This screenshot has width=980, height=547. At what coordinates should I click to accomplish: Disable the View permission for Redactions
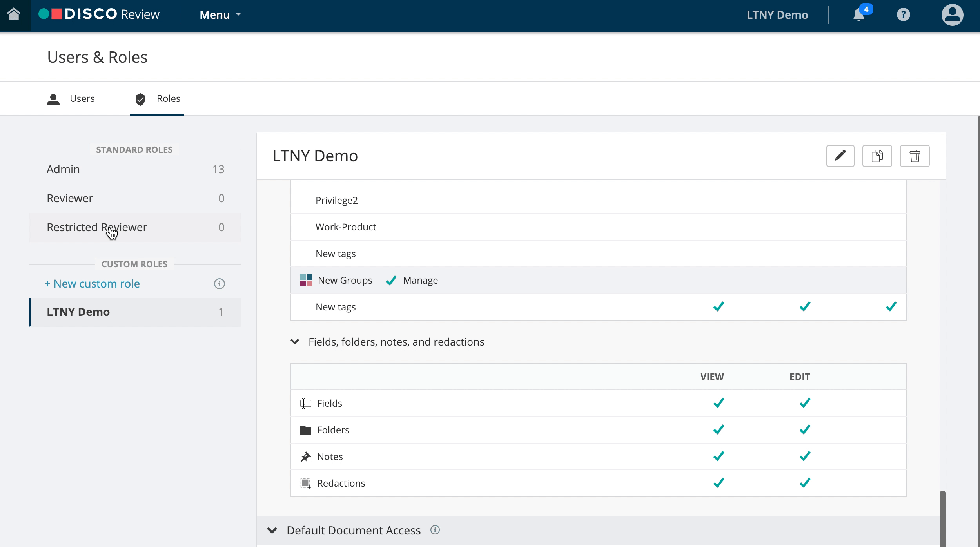click(x=719, y=483)
